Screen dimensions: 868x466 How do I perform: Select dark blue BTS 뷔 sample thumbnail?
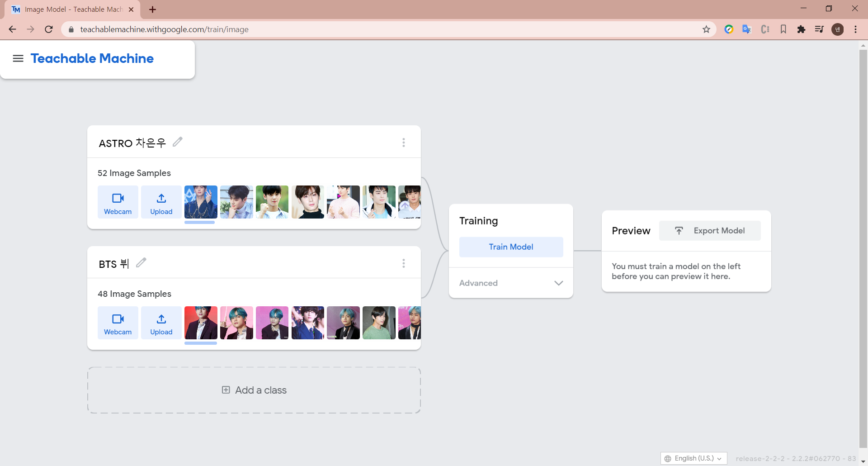tap(308, 323)
